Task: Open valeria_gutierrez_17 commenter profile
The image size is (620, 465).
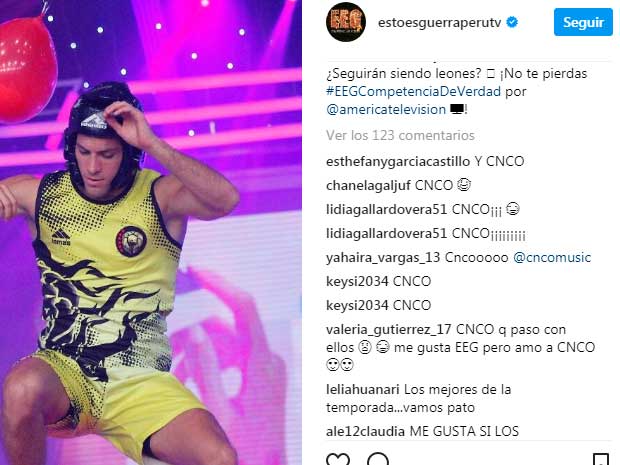Action: [389, 330]
